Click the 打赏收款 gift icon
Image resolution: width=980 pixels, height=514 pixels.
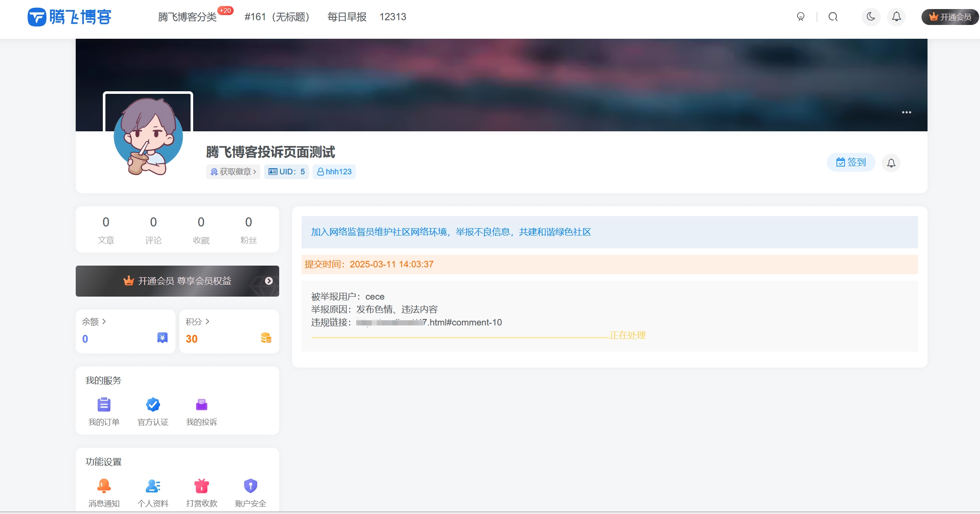click(202, 486)
